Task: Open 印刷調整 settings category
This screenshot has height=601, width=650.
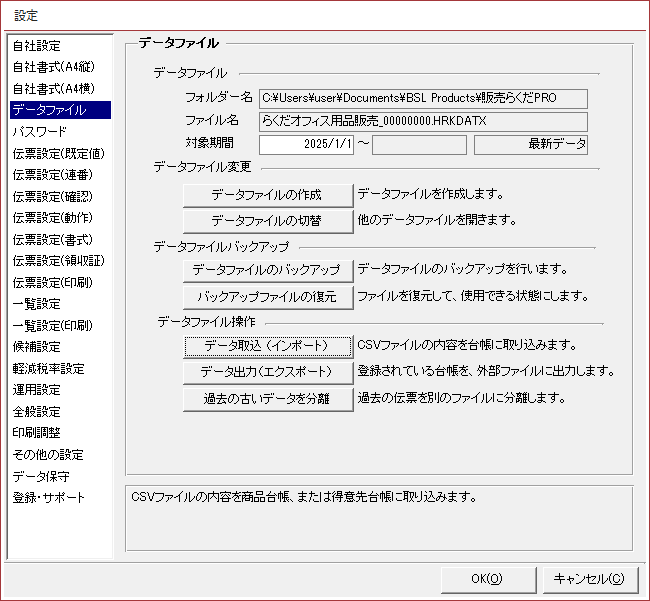Action: [x=37, y=433]
